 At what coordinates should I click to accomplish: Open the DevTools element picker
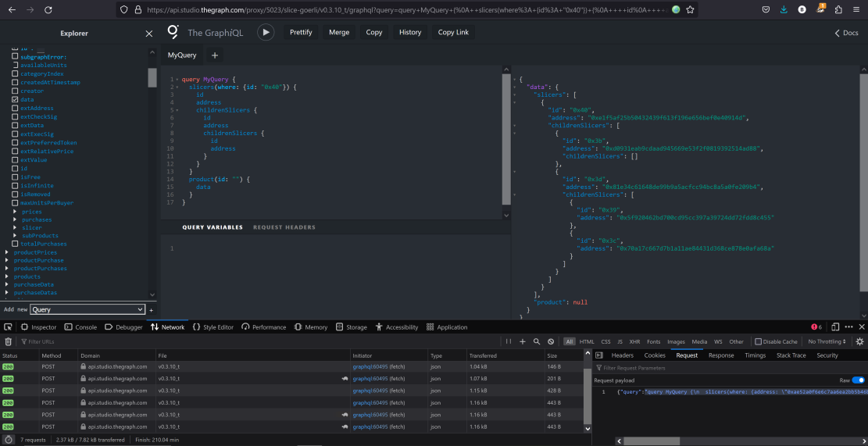[x=8, y=327]
